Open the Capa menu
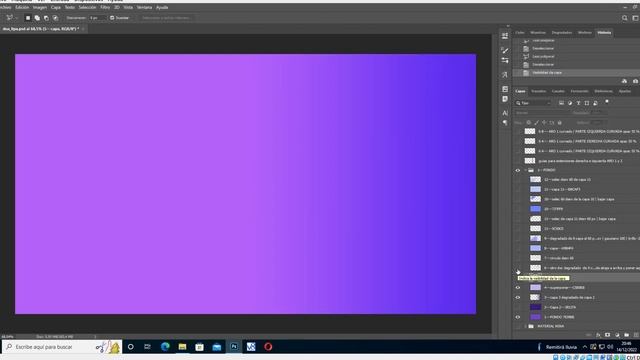The width and height of the screenshot is (640, 360). click(56, 7)
